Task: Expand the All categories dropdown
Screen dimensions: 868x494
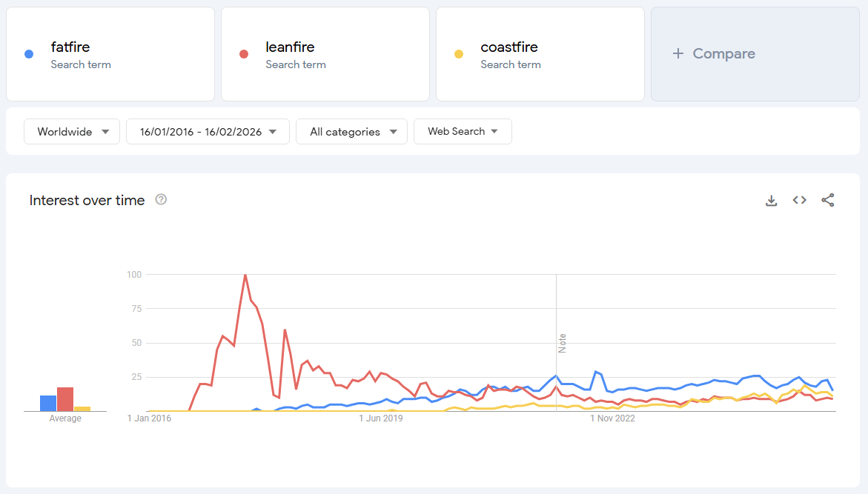Action: click(x=351, y=132)
